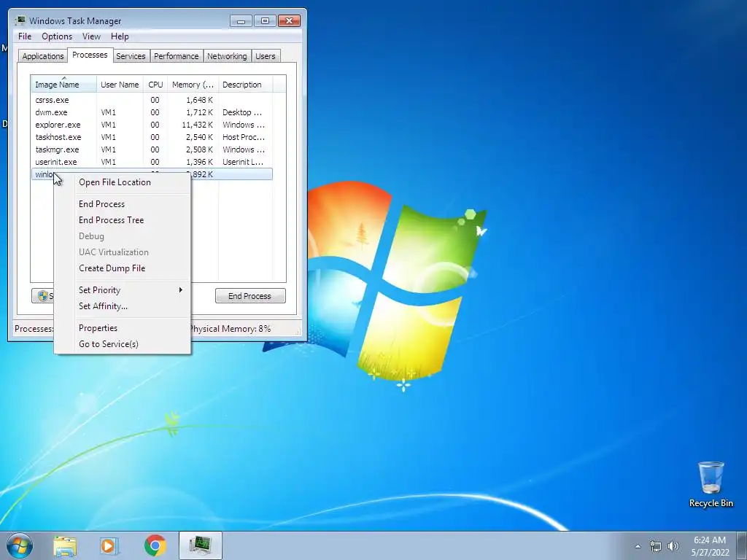Sort by the CPU column header
Viewport: 747px width, 560px height.
tap(156, 85)
